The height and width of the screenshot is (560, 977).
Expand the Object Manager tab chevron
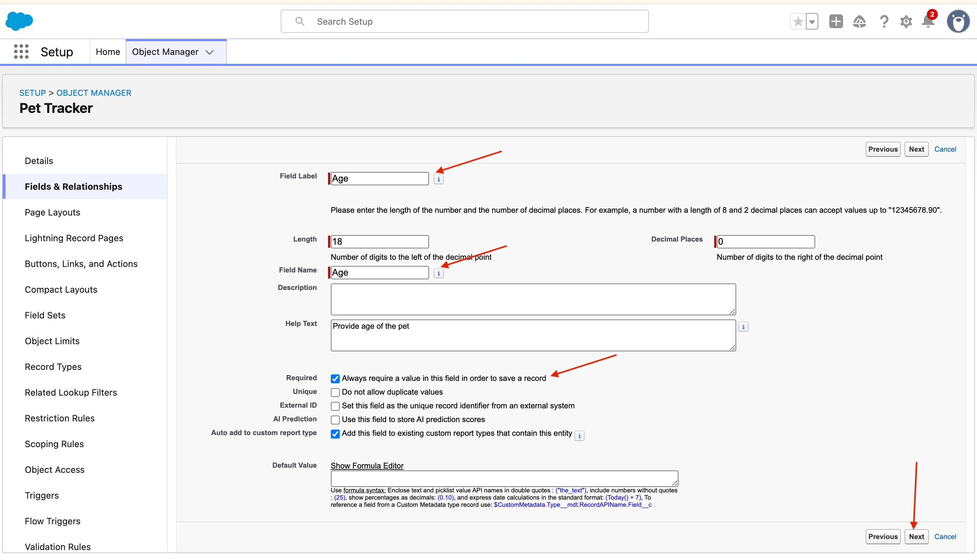click(210, 52)
